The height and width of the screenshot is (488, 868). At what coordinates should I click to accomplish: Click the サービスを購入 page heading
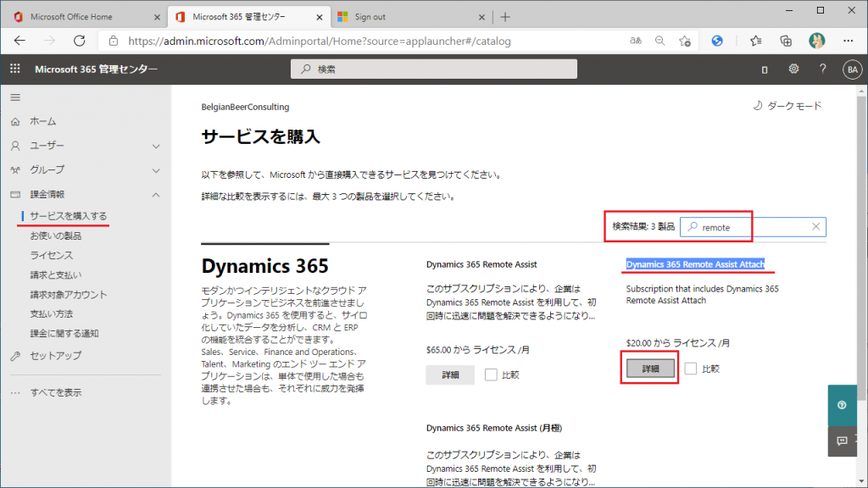click(261, 136)
